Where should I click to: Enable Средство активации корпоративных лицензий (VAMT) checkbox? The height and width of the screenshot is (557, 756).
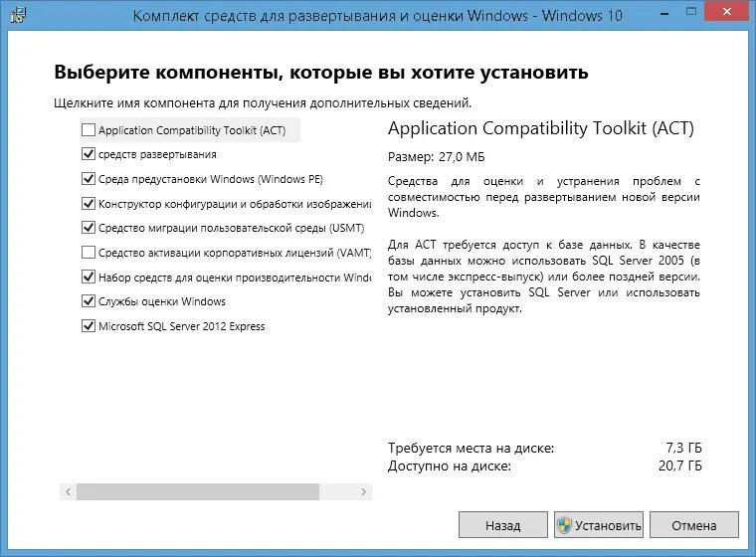[89, 253]
